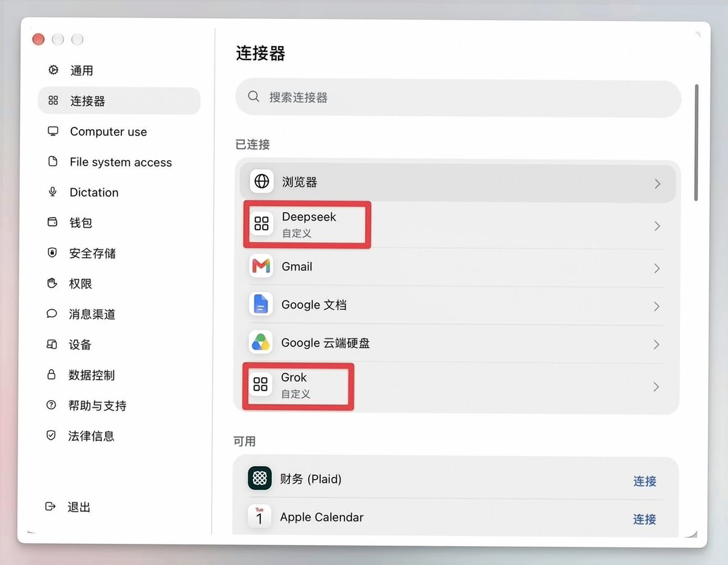Click the Google 云端硬盘 Drive icon
This screenshot has width=728, height=565.
(261, 343)
